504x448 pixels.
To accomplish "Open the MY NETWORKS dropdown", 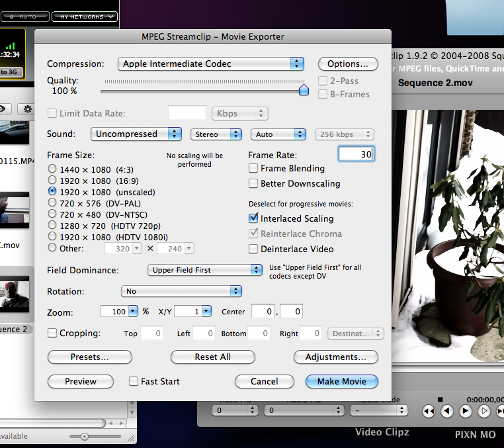I will point(85,17).
